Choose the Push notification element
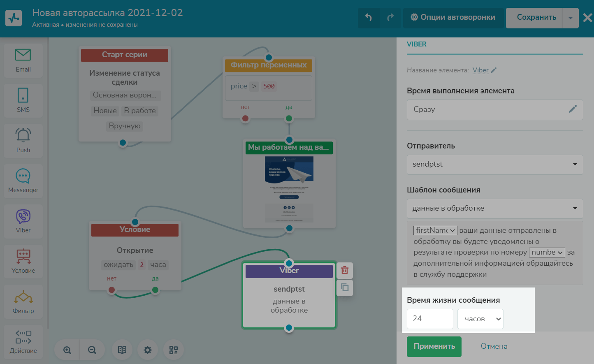 click(x=23, y=140)
